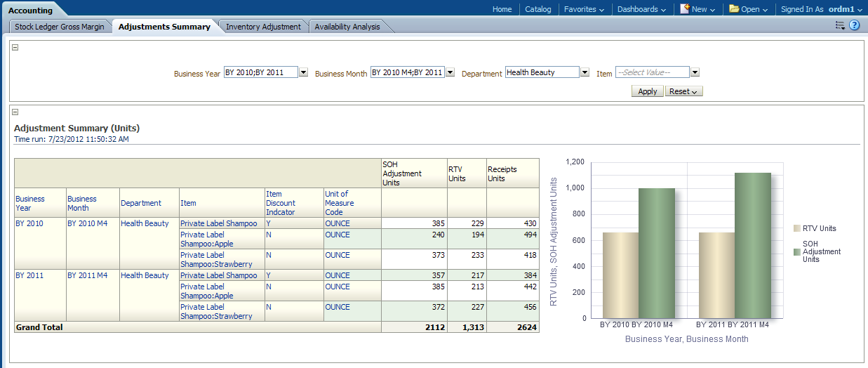Open the Business Month dropdown arrow

[450, 72]
